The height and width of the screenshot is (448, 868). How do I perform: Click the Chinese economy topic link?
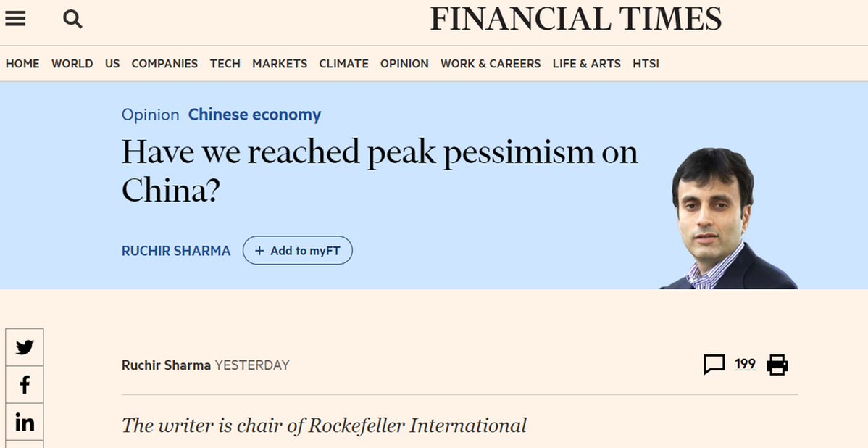point(254,115)
